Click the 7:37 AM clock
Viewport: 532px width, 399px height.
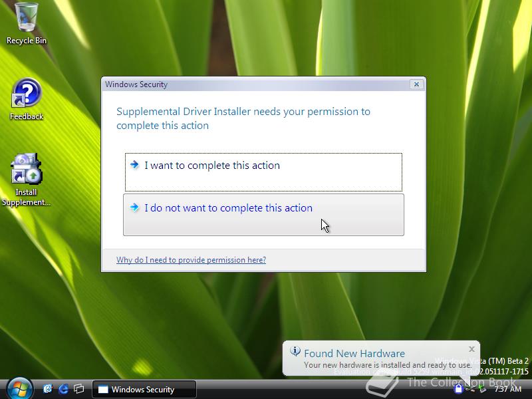click(x=507, y=389)
